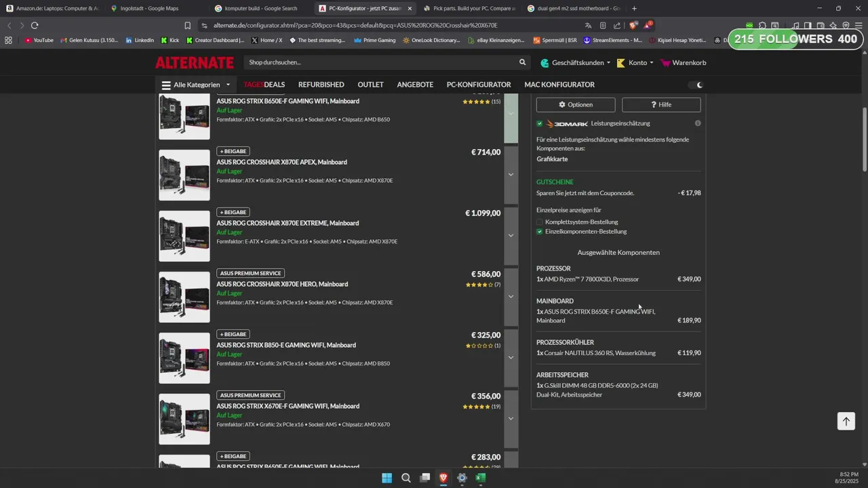Click ROG CROSSHAIR X870E APEX thumbnail

184,175
